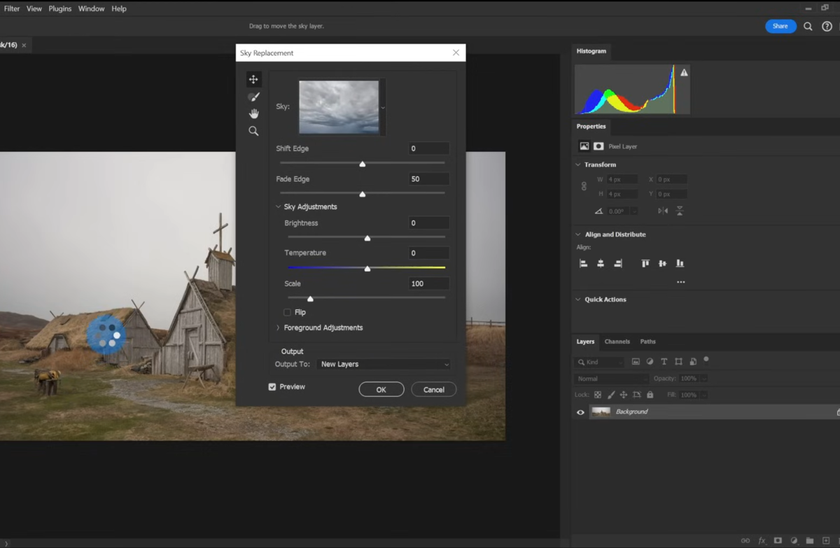
Task: Open the Filter menu
Action: (12, 9)
